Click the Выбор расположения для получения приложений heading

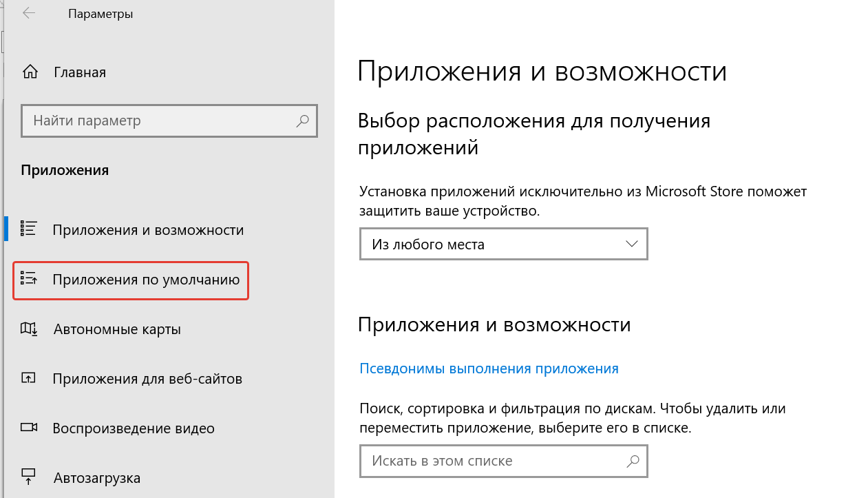[534, 134]
